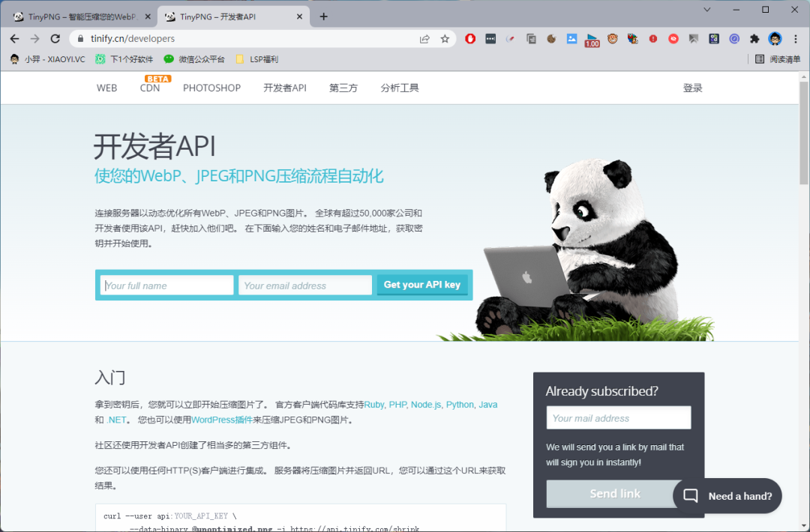Open the Chrome profile avatar icon
This screenshot has height=532, width=810.
click(x=773, y=38)
